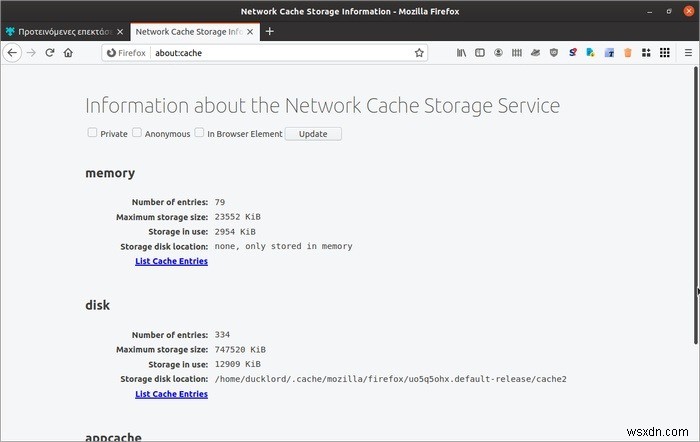The height and width of the screenshot is (442, 700).
Task: Open List Cache Entries under disk
Action: (171, 394)
